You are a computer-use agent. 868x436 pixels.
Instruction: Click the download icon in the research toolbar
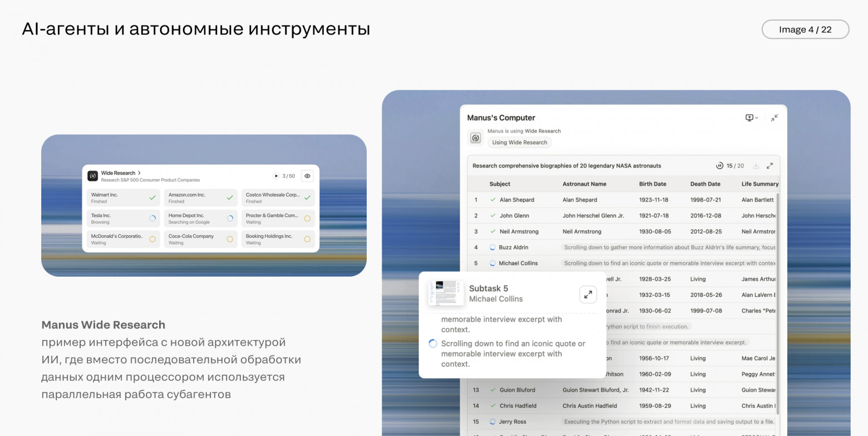coord(756,165)
